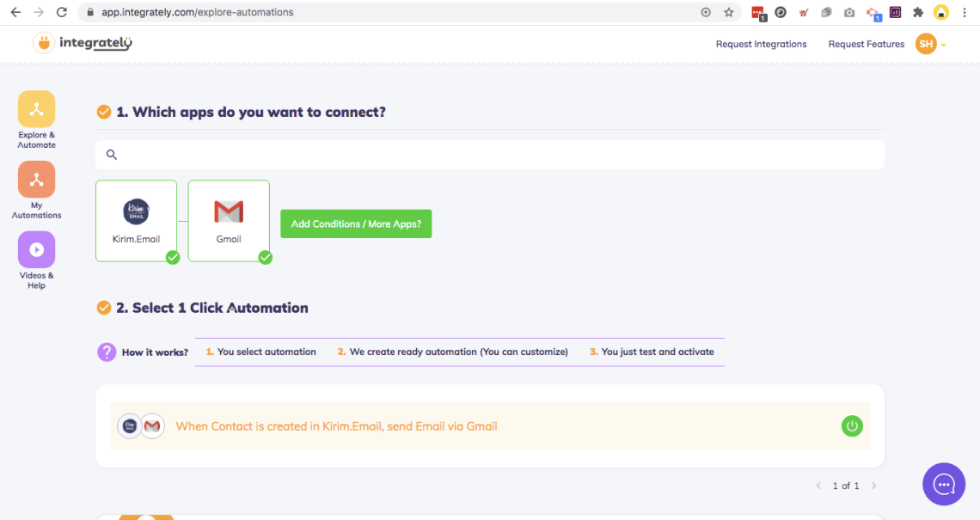Go to next page of automations
This screenshot has width=980, height=520.
(x=873, y=486)
